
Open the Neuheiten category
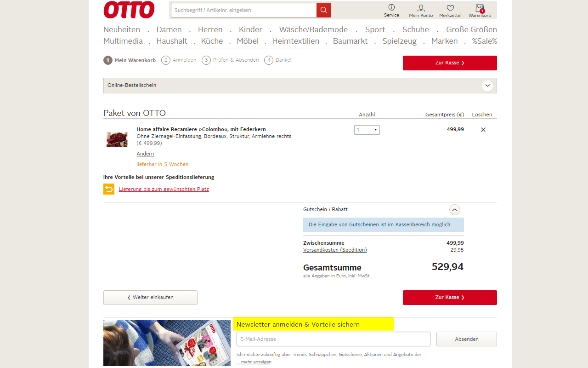(122, 29)
